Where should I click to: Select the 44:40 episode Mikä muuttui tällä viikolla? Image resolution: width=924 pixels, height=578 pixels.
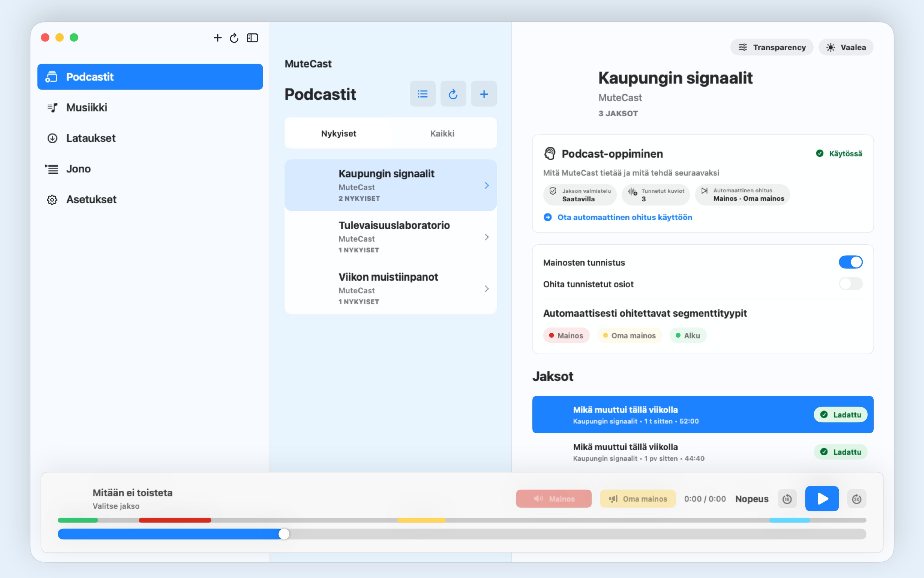(x=703, y=452)
